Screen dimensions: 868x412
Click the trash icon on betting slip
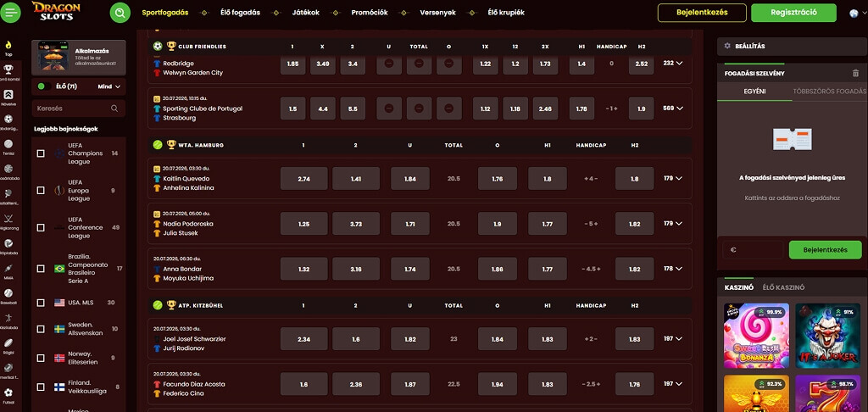coord(856,73)
